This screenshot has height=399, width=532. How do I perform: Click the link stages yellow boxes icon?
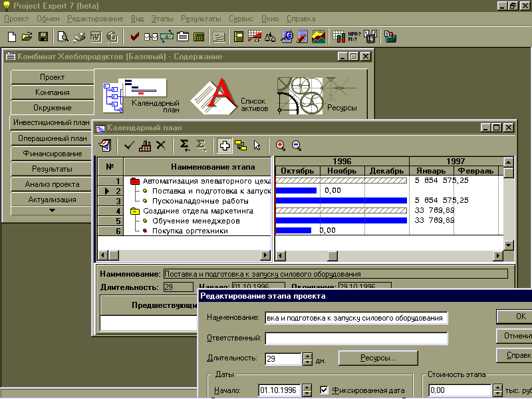click(241, 145)
